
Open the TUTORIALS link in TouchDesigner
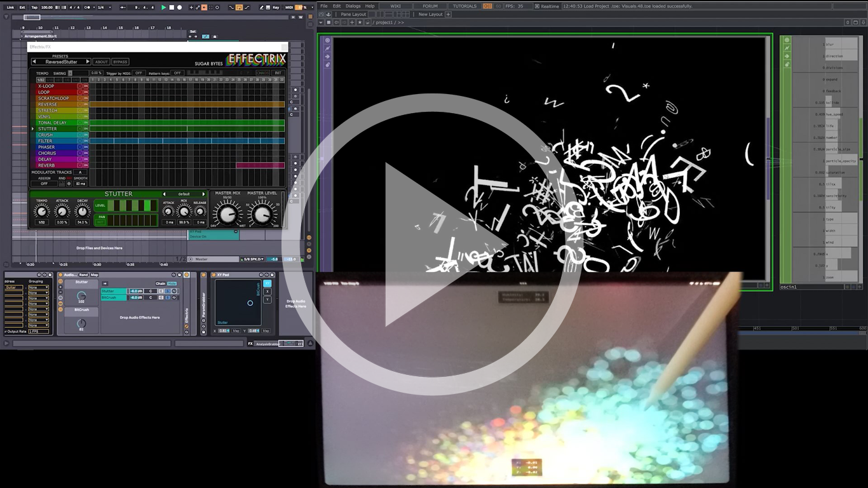coord(465,6)
